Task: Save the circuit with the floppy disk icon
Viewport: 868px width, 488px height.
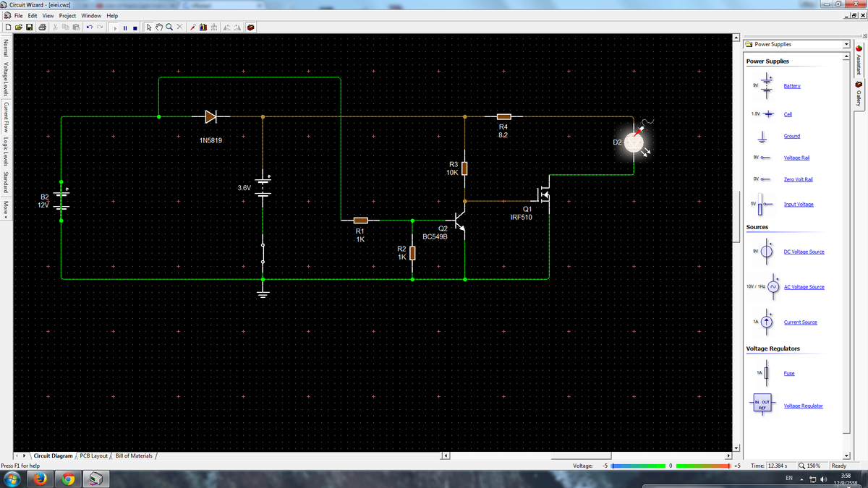Action: click(x=29, y=27)
